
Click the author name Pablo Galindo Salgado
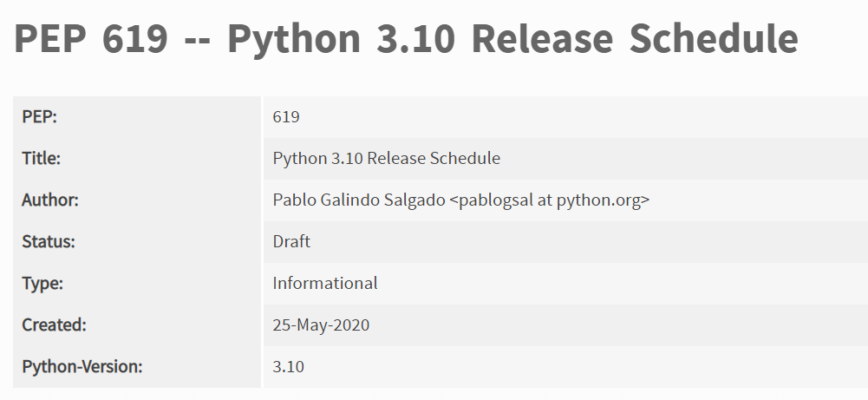(359, 200)
